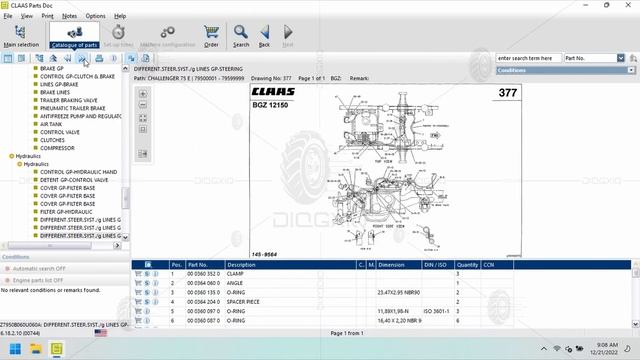640x360 pixels.
Task: Open the Windows Start menu
Action: (16, 349)
